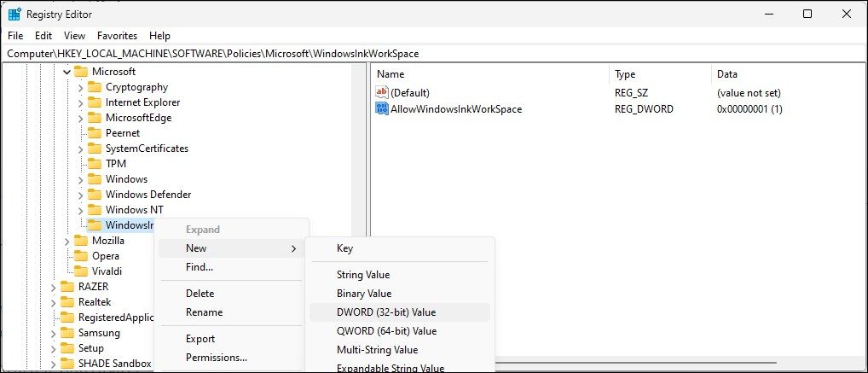Open the Help menu

tap(159, 36)
